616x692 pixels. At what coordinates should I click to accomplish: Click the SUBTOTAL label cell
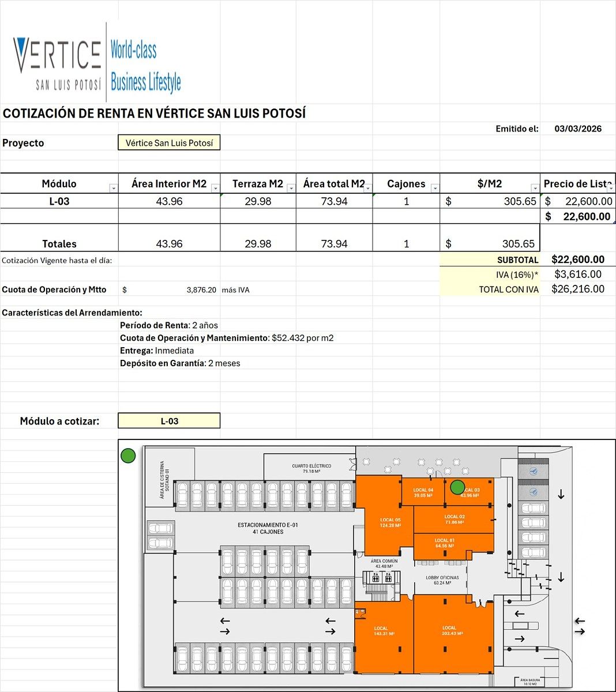(490, 260)
